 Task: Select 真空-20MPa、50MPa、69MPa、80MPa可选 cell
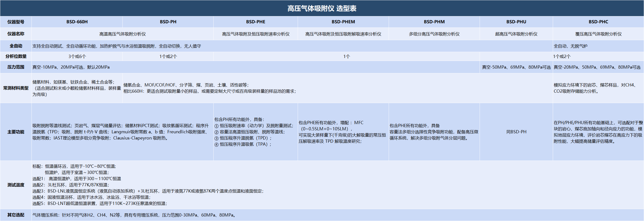(x=598, y=67)
